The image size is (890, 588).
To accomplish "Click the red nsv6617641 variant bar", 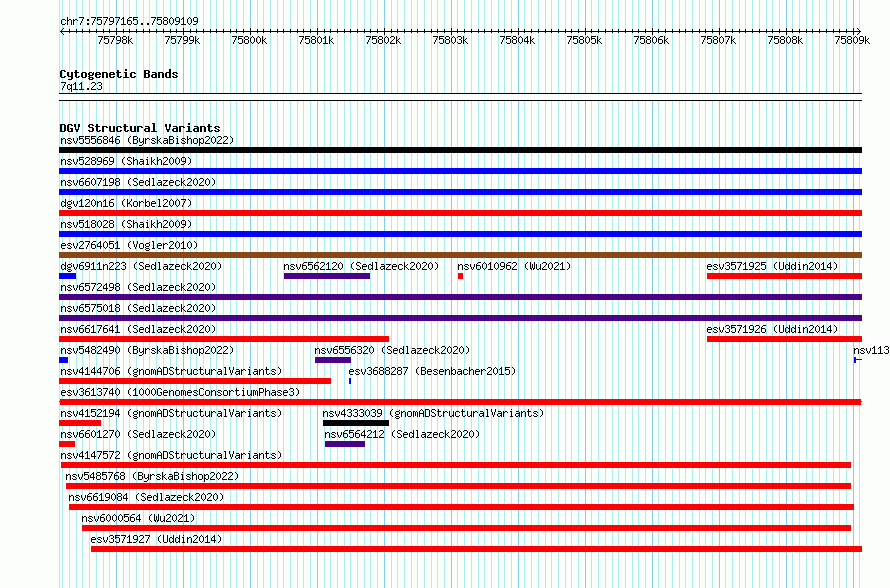I will [224, 339].
